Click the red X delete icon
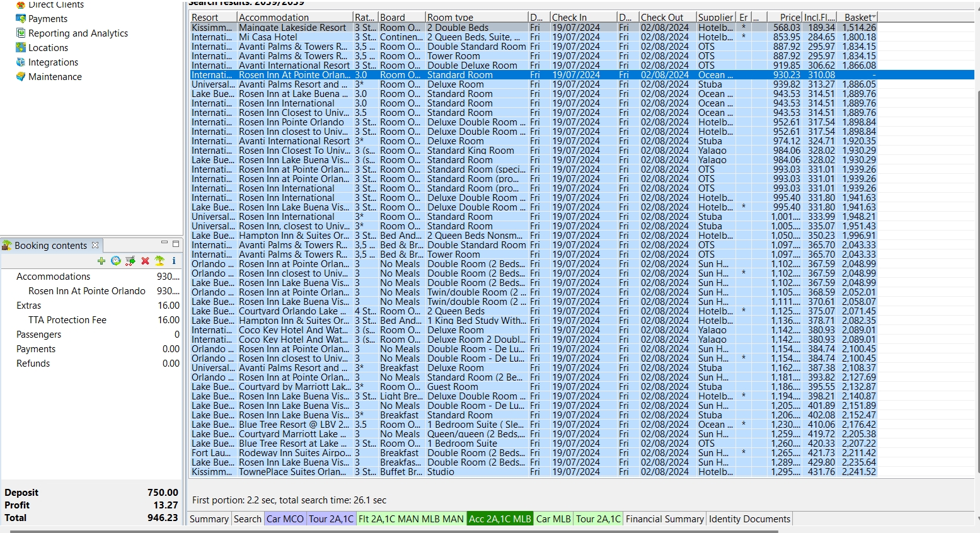Image resolution: width=980 pixels, height=533 pixels. coord(145,261)
